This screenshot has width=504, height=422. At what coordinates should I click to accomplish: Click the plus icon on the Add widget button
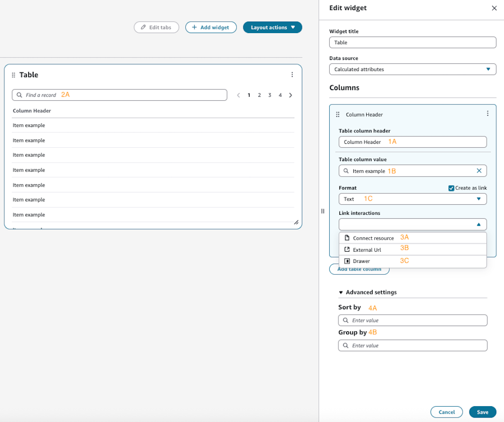pyautogui.click(x=194, y=27)
